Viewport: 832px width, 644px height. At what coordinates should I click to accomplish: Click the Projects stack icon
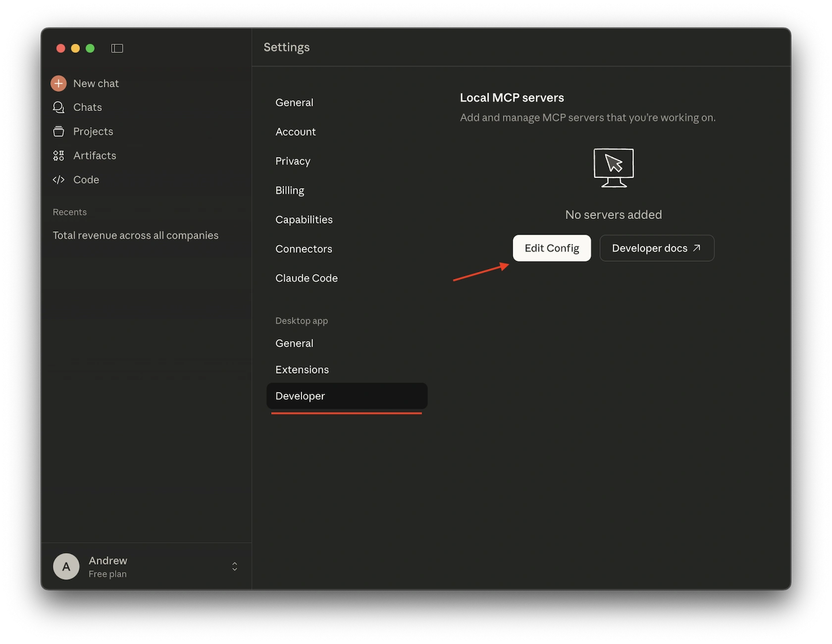[59, 132]
